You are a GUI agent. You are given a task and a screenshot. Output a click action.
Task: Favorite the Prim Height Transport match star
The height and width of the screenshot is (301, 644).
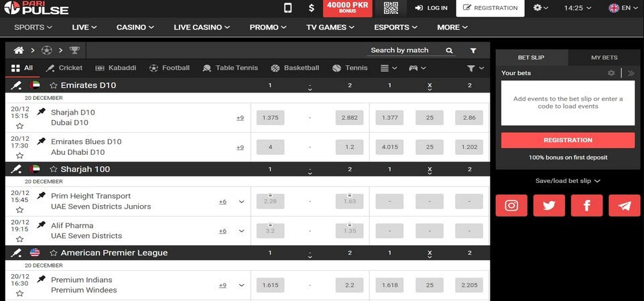19,210
